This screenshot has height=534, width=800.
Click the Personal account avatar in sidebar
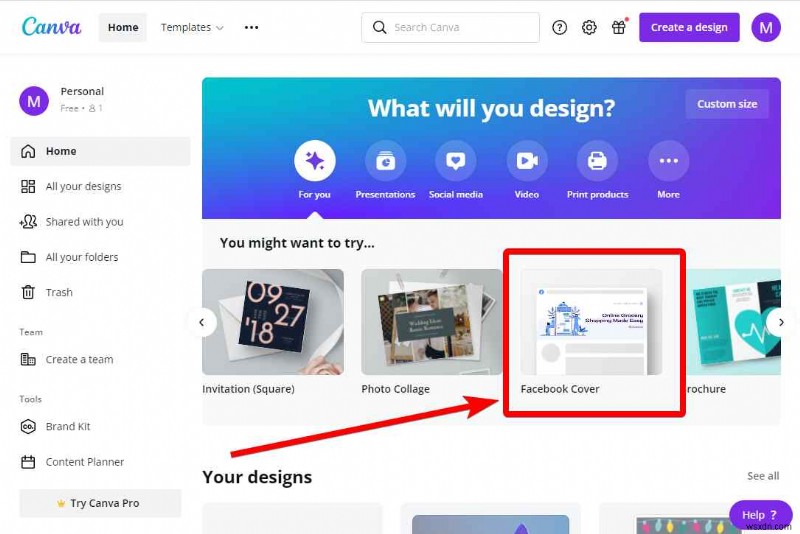coord(34,101)
